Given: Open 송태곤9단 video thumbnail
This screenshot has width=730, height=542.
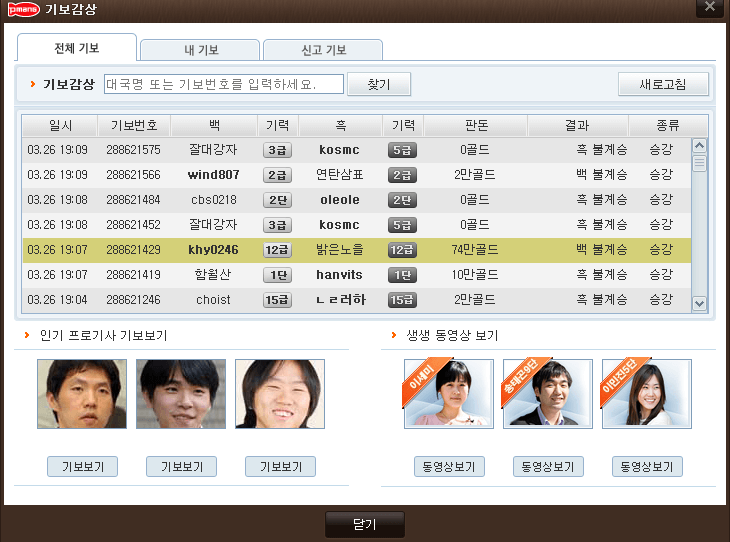Looking at the screenshot, I should pos(548,393).
